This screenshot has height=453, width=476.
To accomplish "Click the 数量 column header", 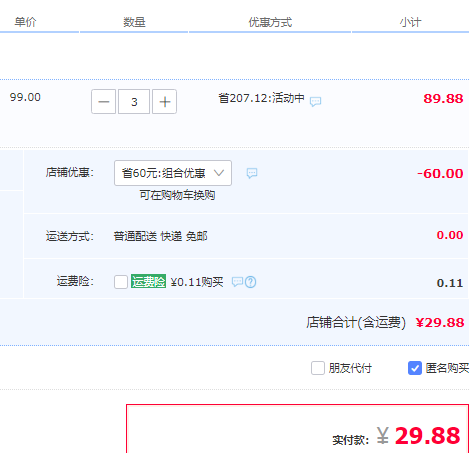I will (134, 22).
